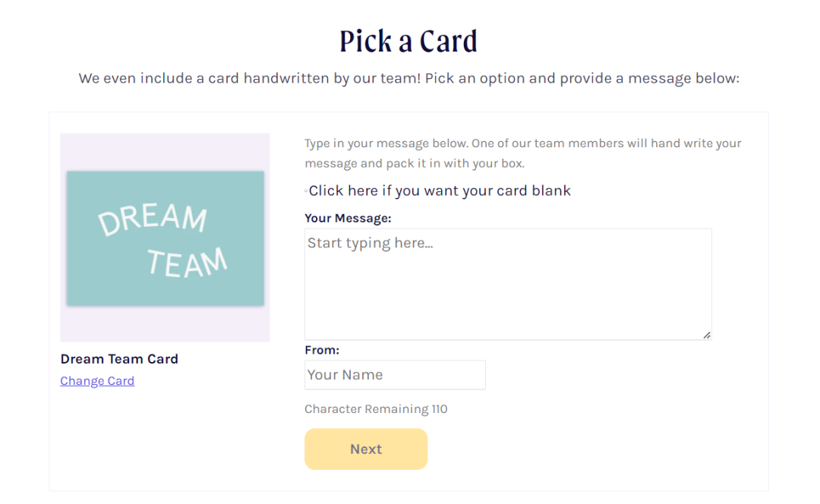820x504 pixels.
Task: Click the word TEAM on the card
Action: coord(187,263)
